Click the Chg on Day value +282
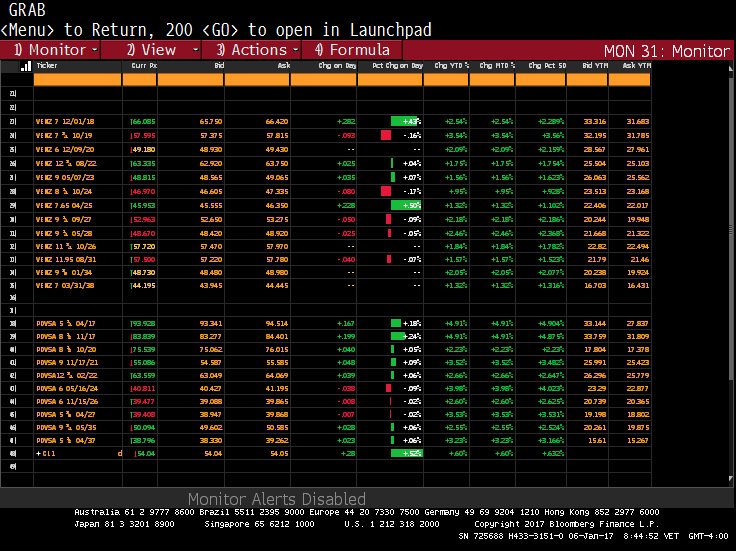Screen dimensions: 736x551 (346, 122)
